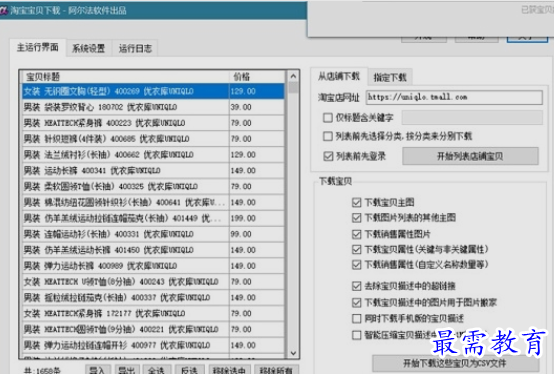This screenshot has height=374, width=554.
Task: Select row 男装 连帽运动衫(长袖) 400331
Action: pyautogui.click(x=153, y=234)
